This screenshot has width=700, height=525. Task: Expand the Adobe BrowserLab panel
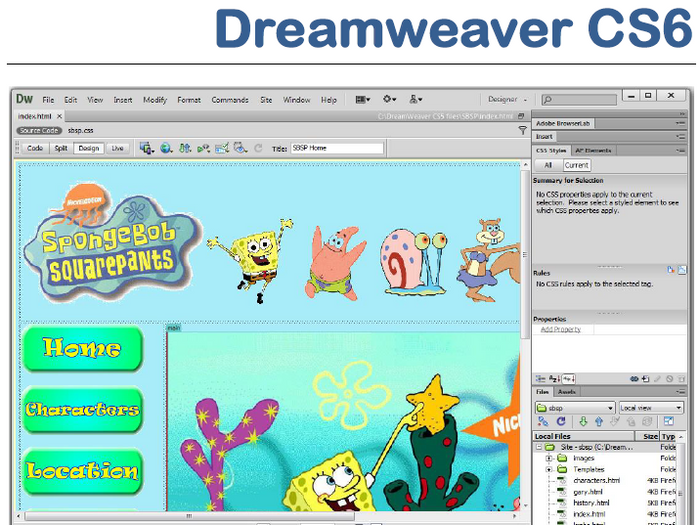(563, 123)
